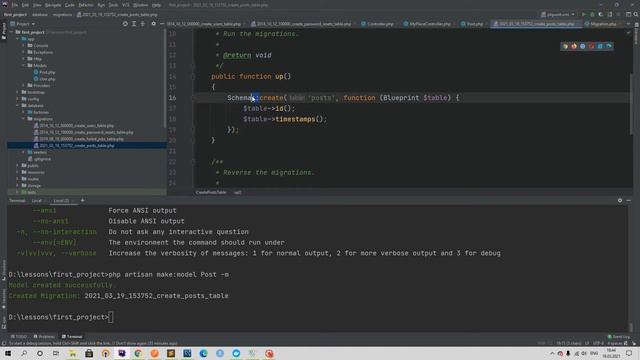This screenshot has width=640, height=360.
Task: Open in Firefox from floating browser bar
Action: pos(574,46)
